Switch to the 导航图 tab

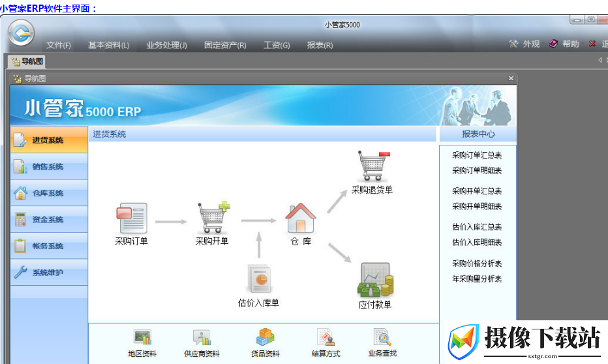point(27,61)
